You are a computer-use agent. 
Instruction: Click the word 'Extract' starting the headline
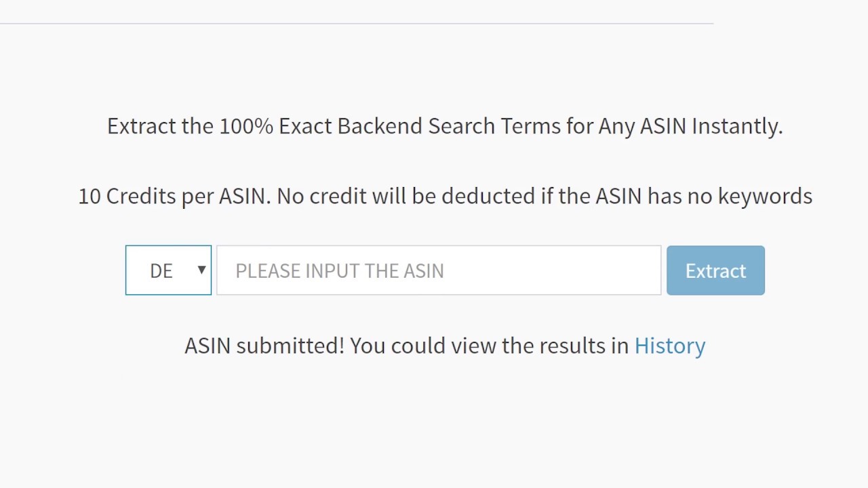[x=142, y=126]
